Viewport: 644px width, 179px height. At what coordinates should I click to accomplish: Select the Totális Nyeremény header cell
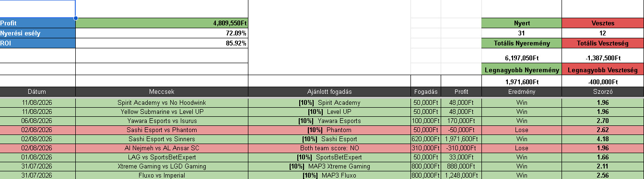521,43
